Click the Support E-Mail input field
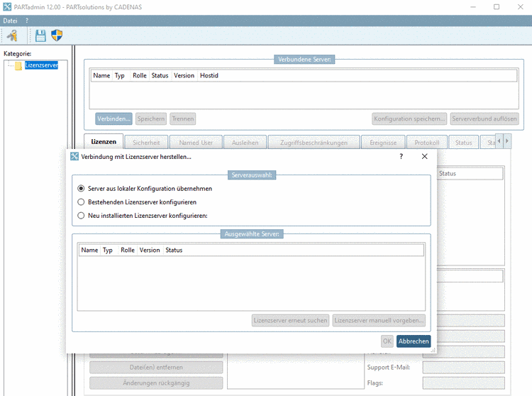The height and width of the screenshot is (396, 532). click(463, 368)
